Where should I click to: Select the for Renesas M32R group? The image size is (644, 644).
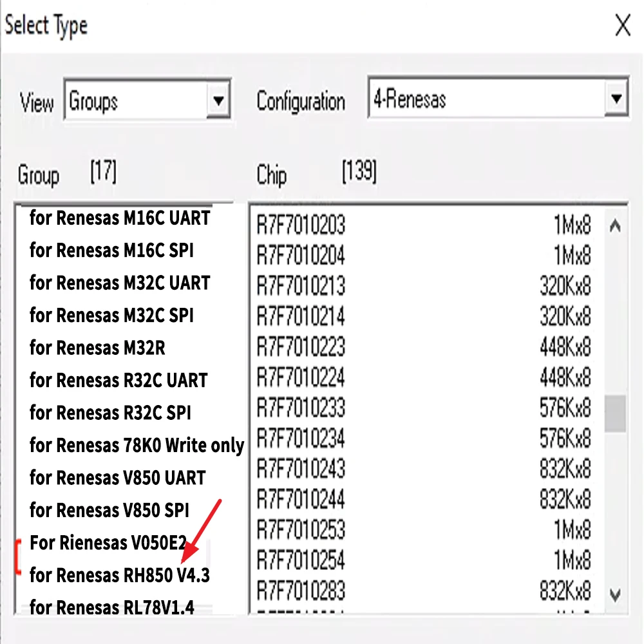point(97,348)
